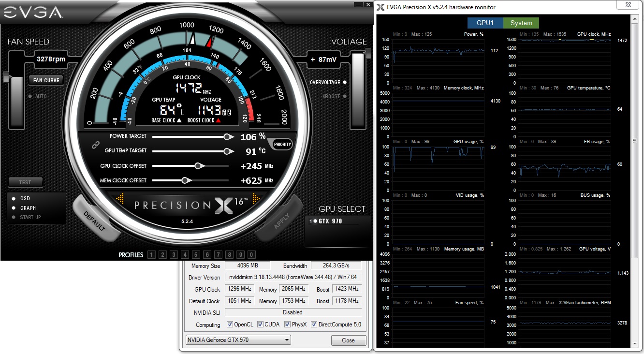Click the Boost Clock red triangle indicator
The image size is (644, 354).
(218, 120)
